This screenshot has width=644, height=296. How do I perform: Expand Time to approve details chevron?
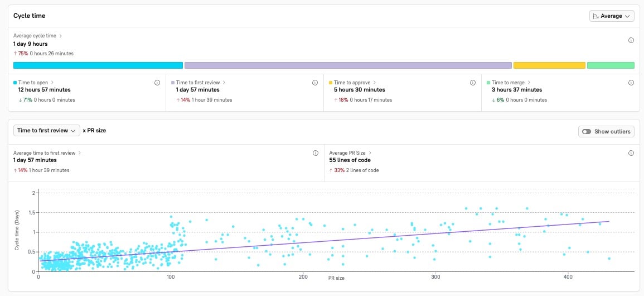(x=375, y=83)
